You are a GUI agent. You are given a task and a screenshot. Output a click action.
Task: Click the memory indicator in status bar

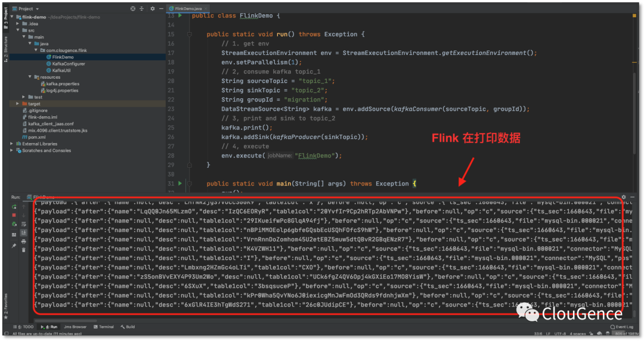[x=627, y=334]
